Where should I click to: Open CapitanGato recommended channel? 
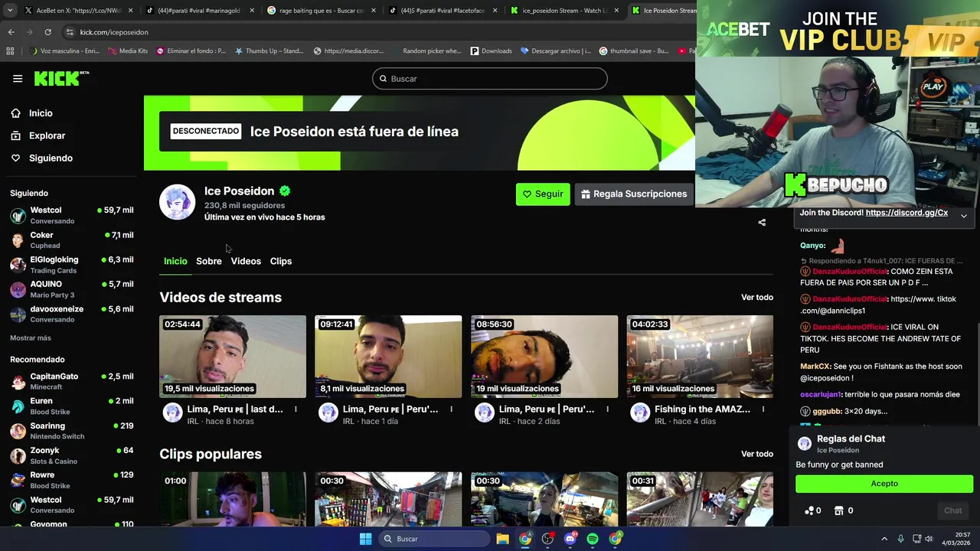pos(72,381)
